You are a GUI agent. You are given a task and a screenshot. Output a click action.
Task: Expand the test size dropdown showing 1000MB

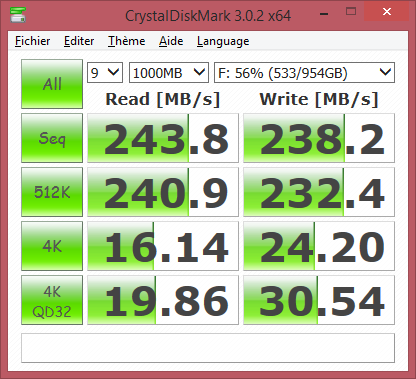pos(169,72)
